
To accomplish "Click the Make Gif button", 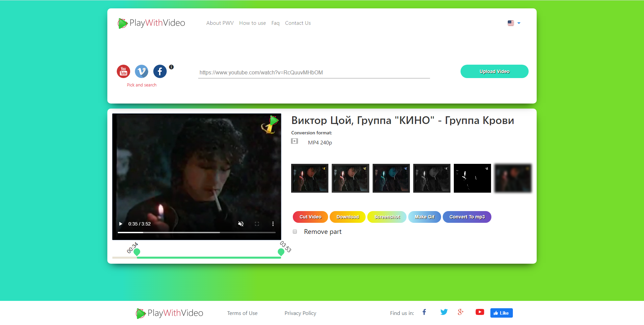I will pyautogui.click(x=425, y=217).
